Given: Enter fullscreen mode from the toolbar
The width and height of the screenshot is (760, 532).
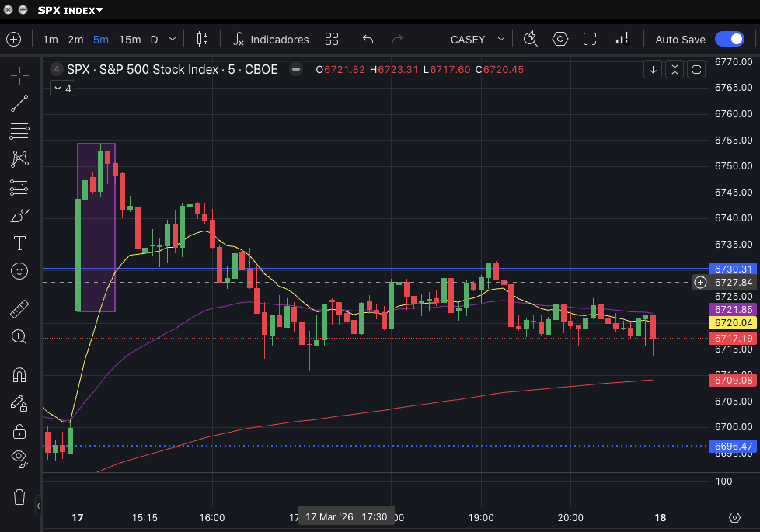Looking at the screenshot, I should (589, 39).
